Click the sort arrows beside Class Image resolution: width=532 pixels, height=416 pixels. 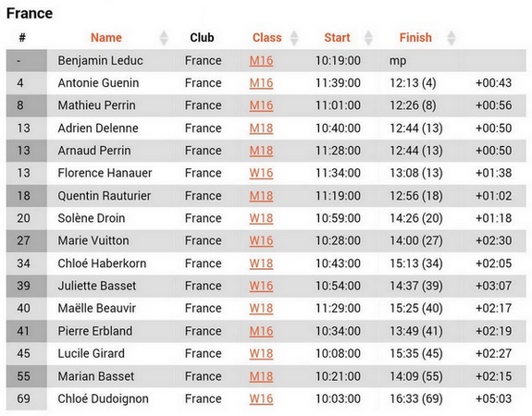294,38
